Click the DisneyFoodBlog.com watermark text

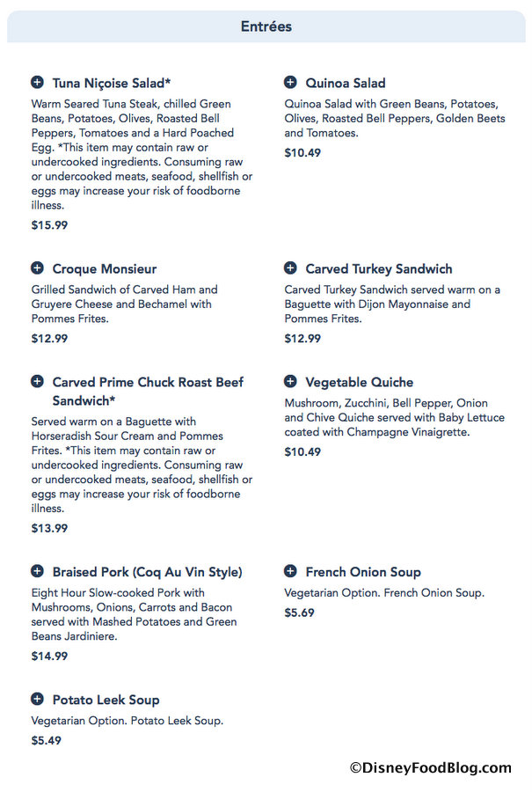[x=430, y=768]
